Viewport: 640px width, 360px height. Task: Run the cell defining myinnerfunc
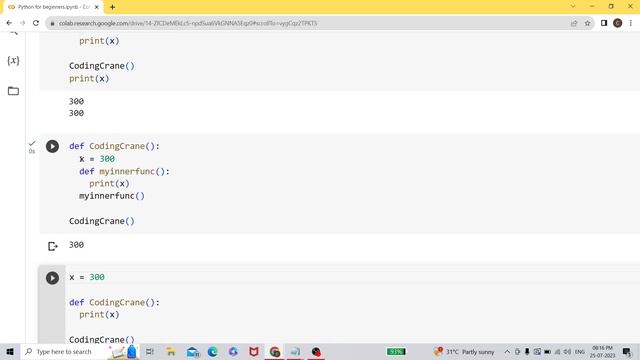[52, 146]
